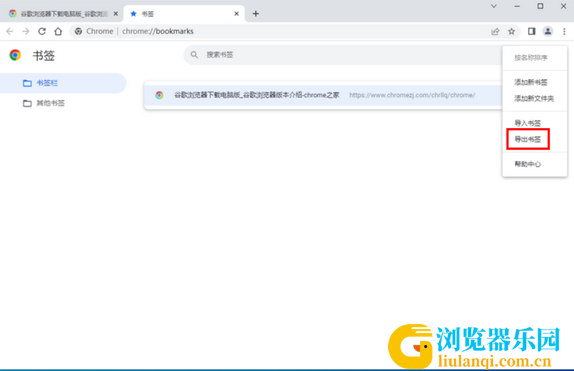Open the home page

coord(58,31)
